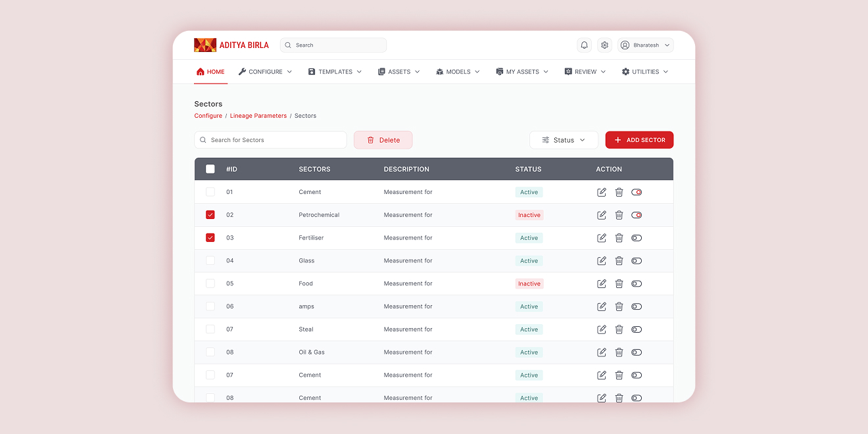
Task: Expand the Bharatesh user profile menu
Action: 646,45
